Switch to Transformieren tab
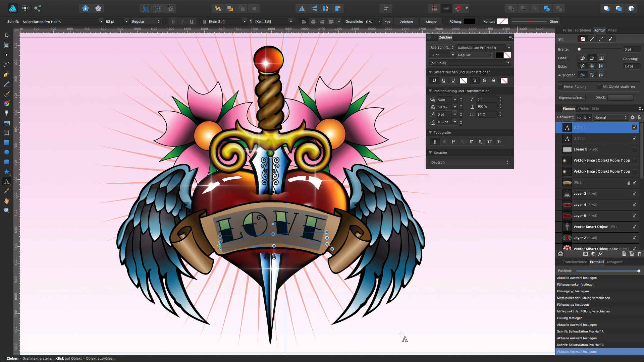Viewport: 644px width, 362px height. tap(575, 262)
